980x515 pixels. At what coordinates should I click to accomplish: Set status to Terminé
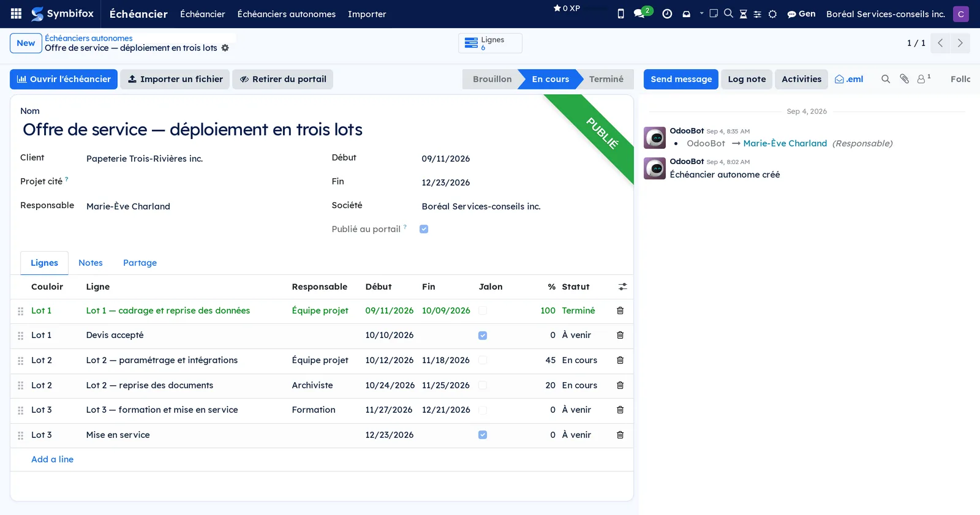(x=606, y=79)
